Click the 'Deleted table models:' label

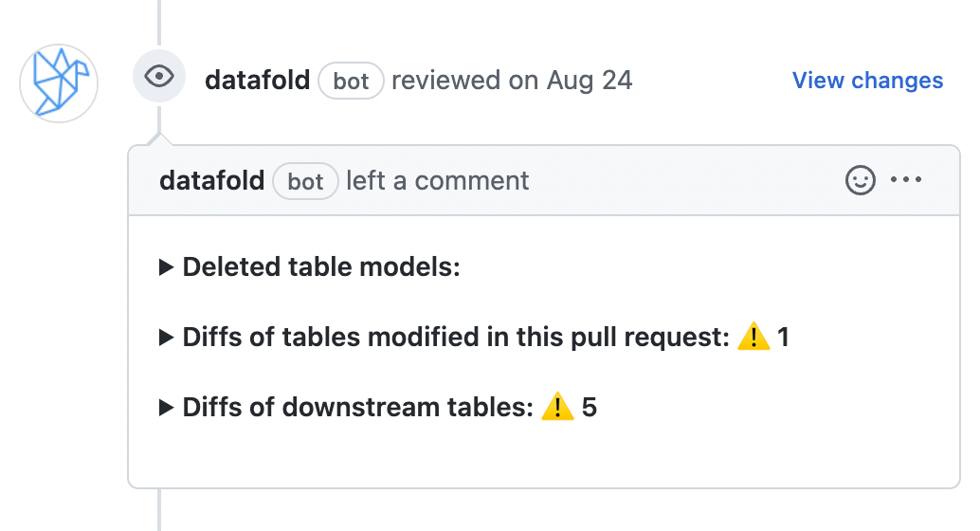(321, 267)
